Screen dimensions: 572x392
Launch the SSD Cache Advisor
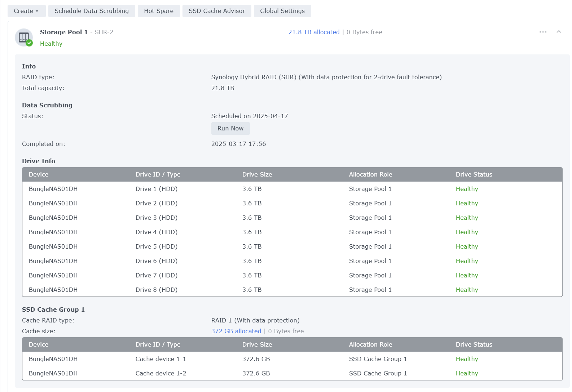pyautogui.click(x=217, y=11)
